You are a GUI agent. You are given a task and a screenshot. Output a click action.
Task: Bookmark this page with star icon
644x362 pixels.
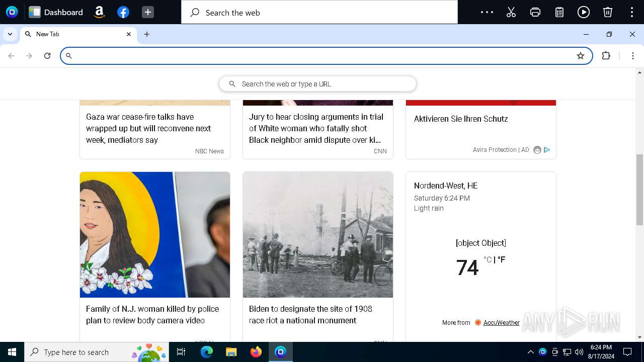[581, 56]
